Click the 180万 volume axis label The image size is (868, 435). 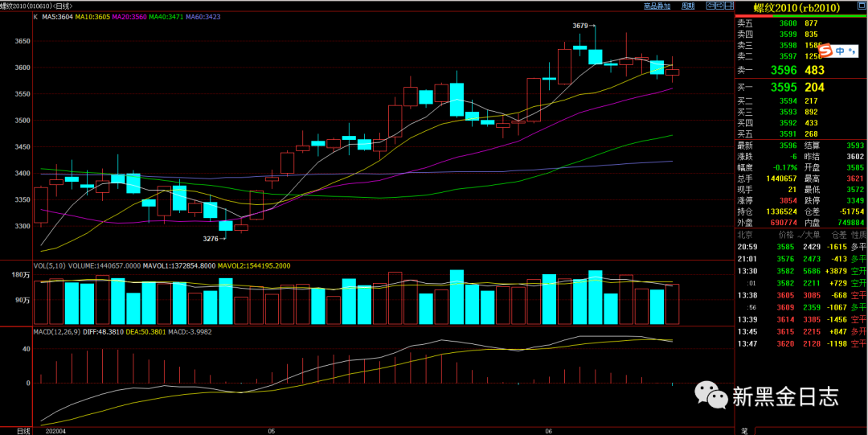coord(20,275)
